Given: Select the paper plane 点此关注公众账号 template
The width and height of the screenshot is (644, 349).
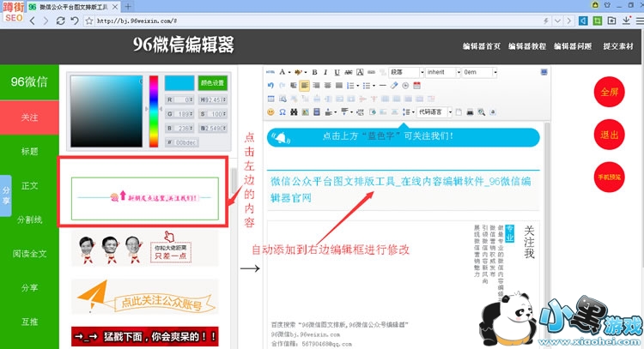Looking at the screenshot, I should (x=144, y=297).
